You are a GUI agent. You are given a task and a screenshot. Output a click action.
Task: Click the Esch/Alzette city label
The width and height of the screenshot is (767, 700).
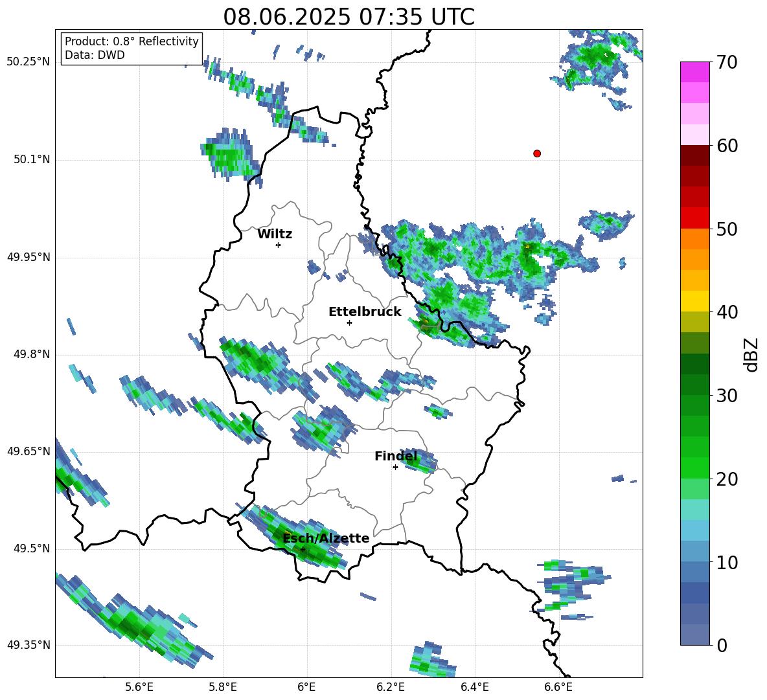pos(326,538)
